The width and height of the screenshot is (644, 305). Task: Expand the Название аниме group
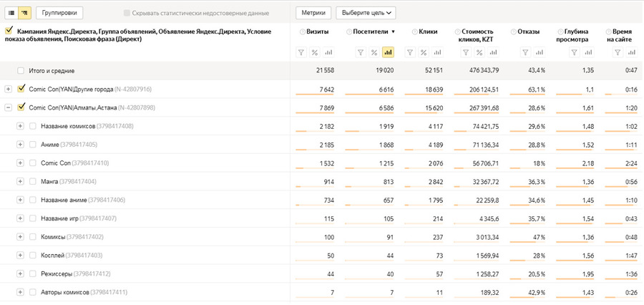tap(20, 200)
